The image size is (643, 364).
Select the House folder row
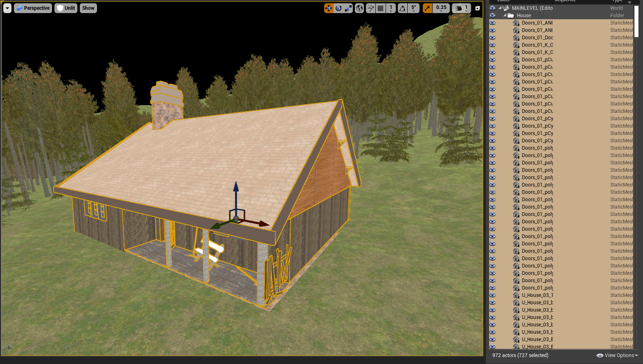tap(561, 16)
